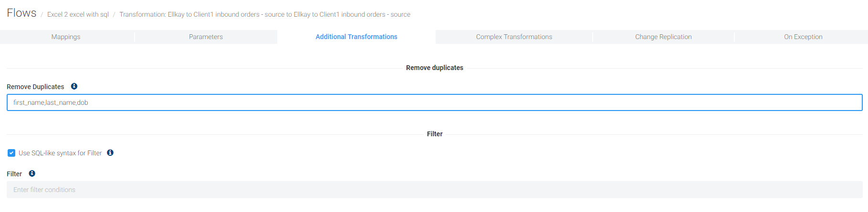This screenshot has height=212, width=868.
Task: Click the centered 'Filter' section divider heading
Action: click(x=434, y=134)
